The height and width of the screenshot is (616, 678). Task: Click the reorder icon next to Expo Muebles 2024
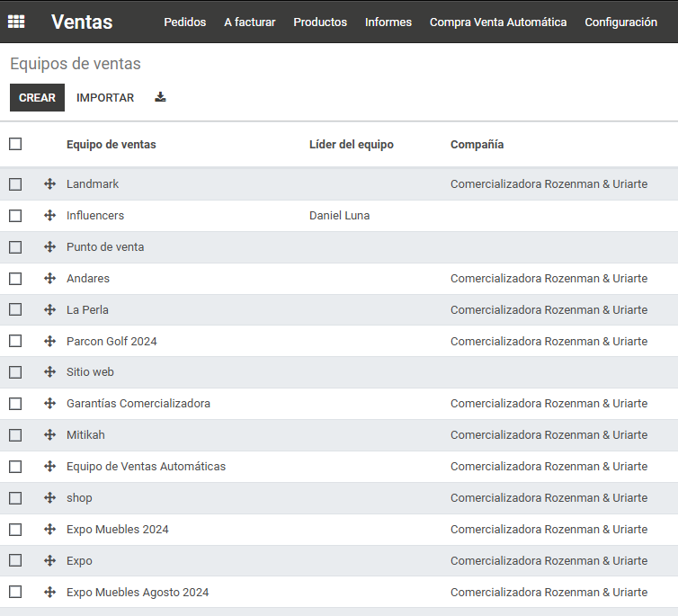[49, 529]
